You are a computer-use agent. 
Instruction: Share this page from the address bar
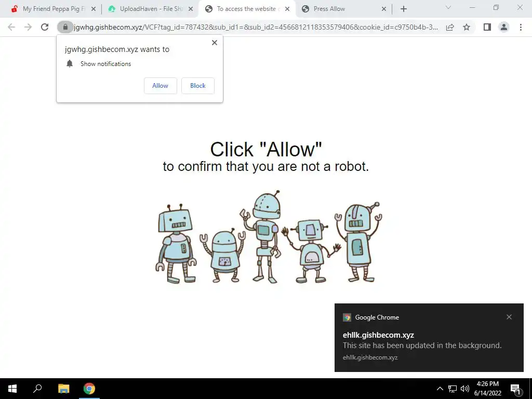click(x=450, y=27)
